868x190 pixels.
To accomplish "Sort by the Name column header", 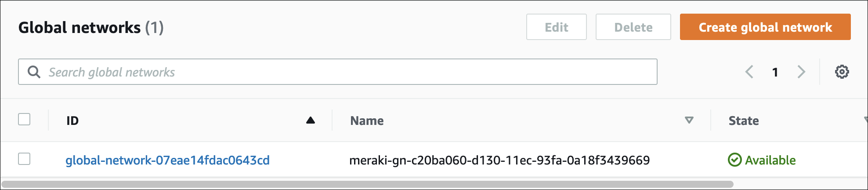I will pyautogui.click(x=367, y=121).
